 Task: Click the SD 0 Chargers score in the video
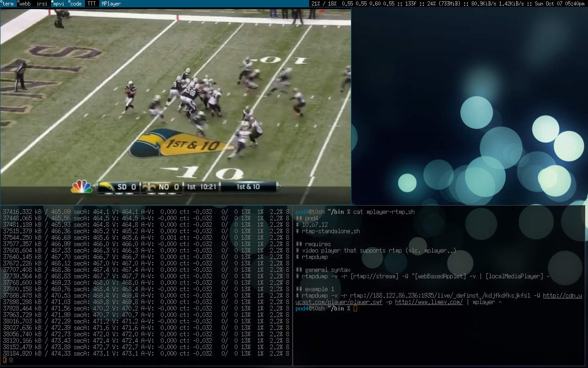(118, 187)
